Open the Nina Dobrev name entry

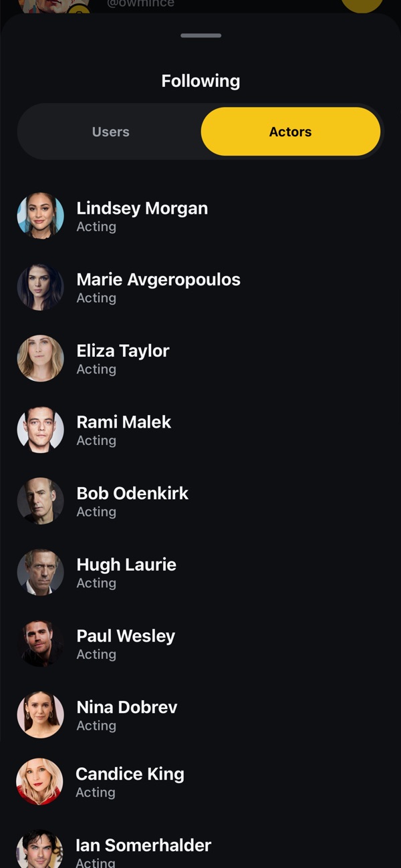[127, 707]
